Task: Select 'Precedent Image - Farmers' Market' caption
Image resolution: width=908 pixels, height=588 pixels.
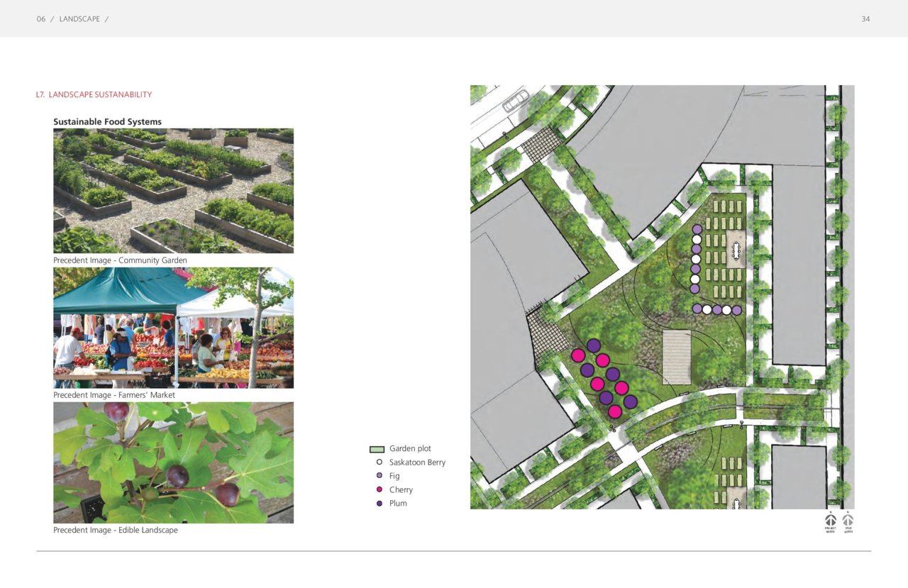Action: 113,395
